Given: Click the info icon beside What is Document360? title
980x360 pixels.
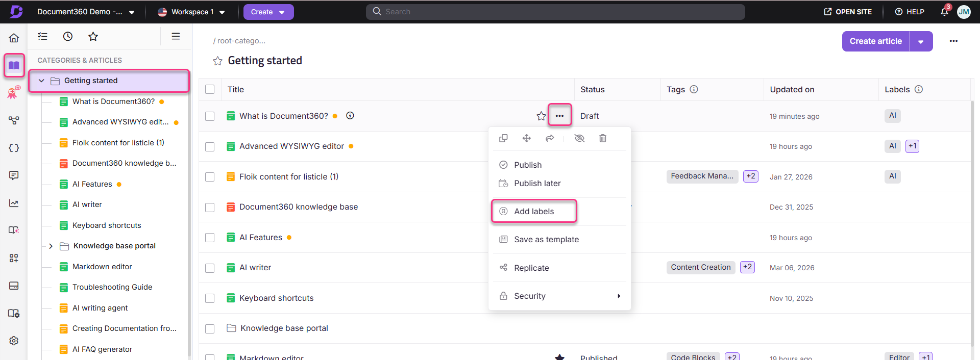Looking at the screenshot, I should pyautogui.click(x=350, y=116).
